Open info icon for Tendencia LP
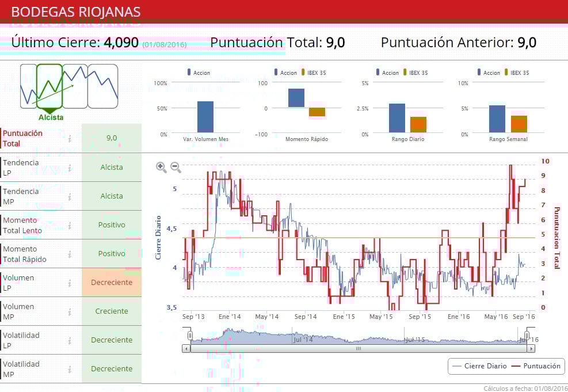The height and width of the screenshot is (392, 568). coord(70,168)
